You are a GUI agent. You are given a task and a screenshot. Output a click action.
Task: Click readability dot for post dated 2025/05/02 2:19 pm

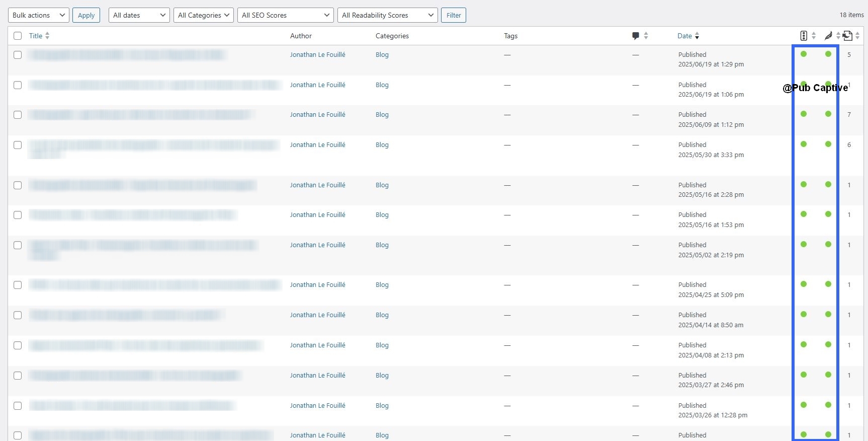[828, 244]
